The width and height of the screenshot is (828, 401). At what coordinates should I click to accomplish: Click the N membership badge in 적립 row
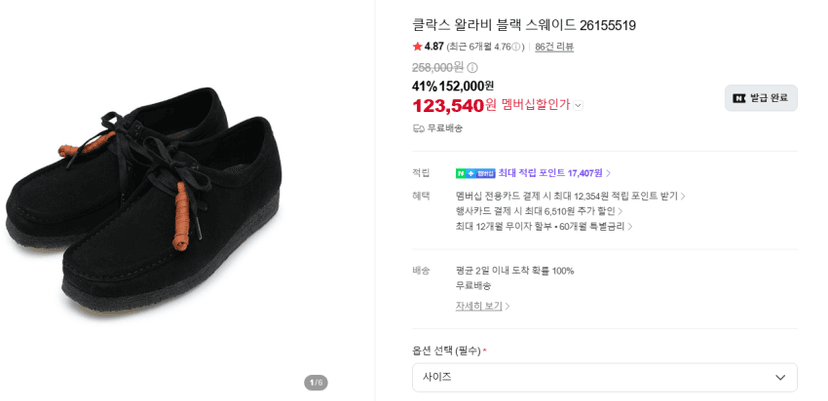pyautogui.click(x=475, y=173)
